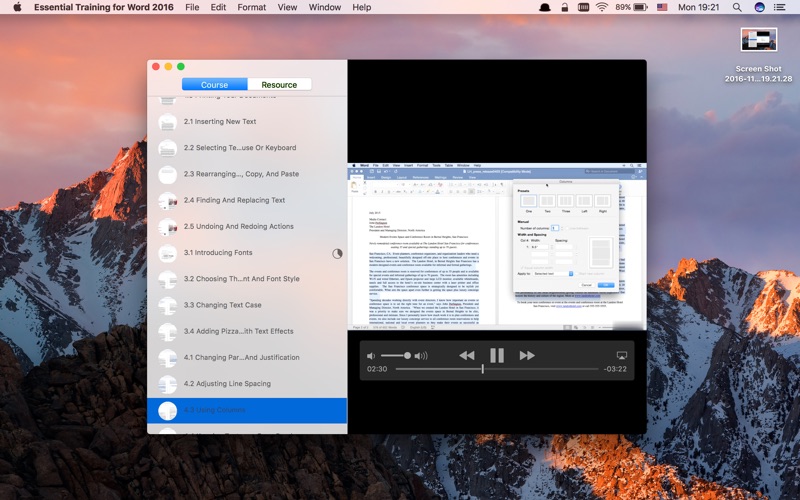Open the File menu

(x=192, y=7)
